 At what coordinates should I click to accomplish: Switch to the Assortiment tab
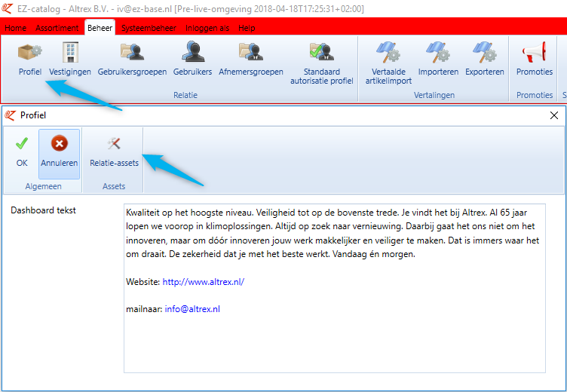click(57, 28)
